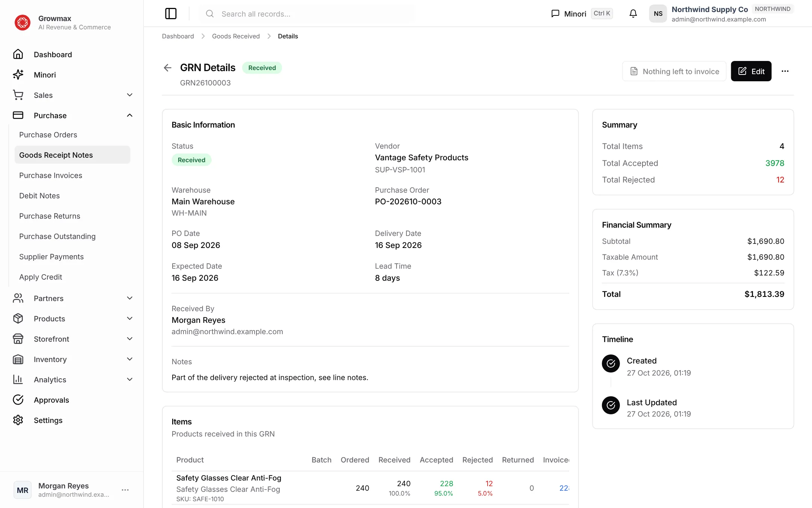Image resolution: width=812 pixels, height=508 pixels.
Task: Click the Growmax logo
Action: 23,23
